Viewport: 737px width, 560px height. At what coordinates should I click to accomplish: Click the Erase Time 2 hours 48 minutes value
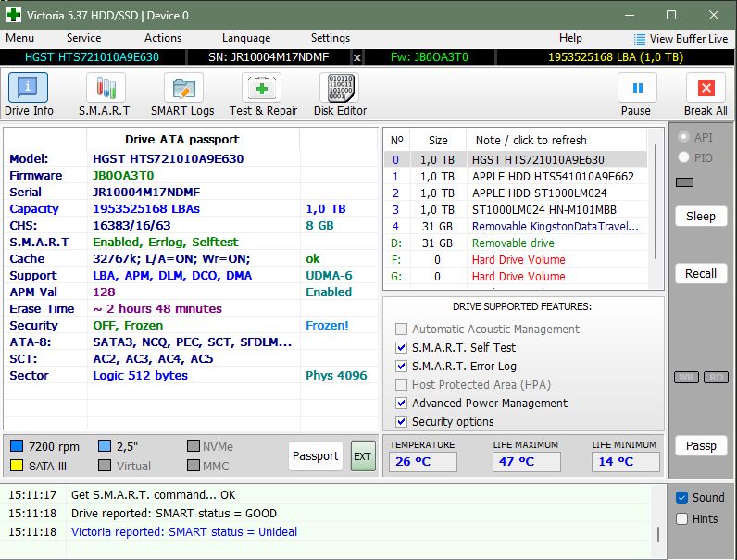point(157,308)
